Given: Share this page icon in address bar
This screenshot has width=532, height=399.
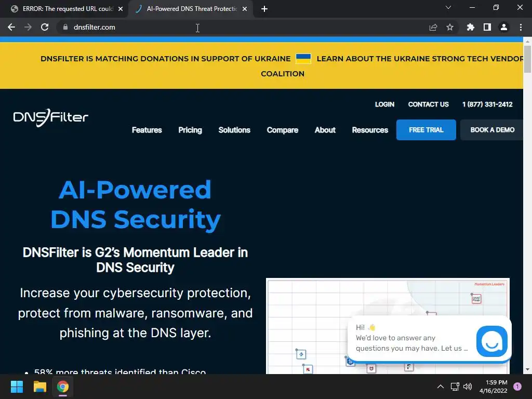Looking at the screenshot, I should (433, 27).
